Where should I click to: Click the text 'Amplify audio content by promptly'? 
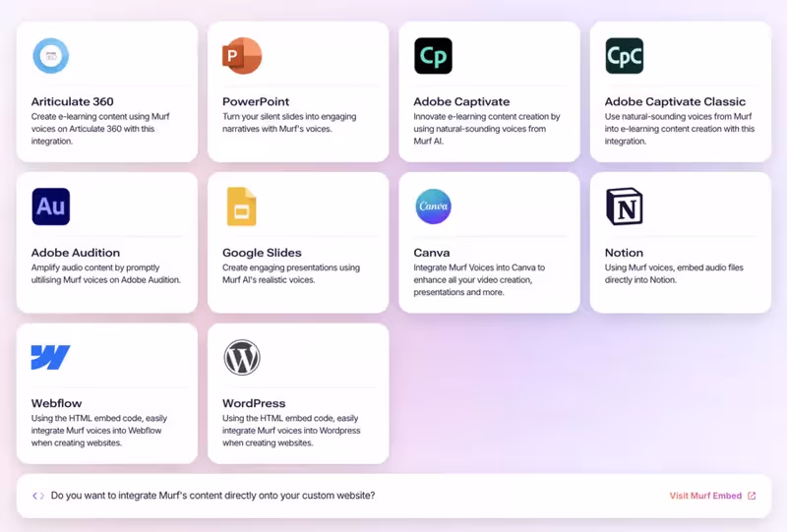95,267
